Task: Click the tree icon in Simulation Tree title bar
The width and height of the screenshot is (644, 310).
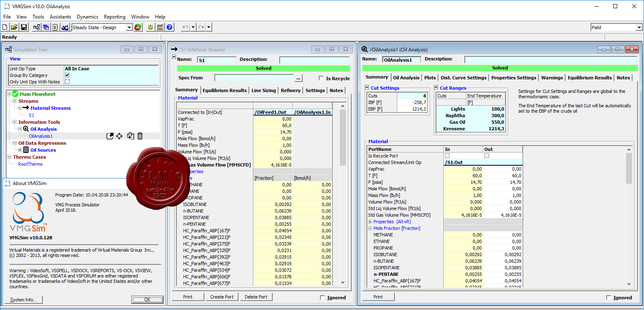Action: point(9,49)
